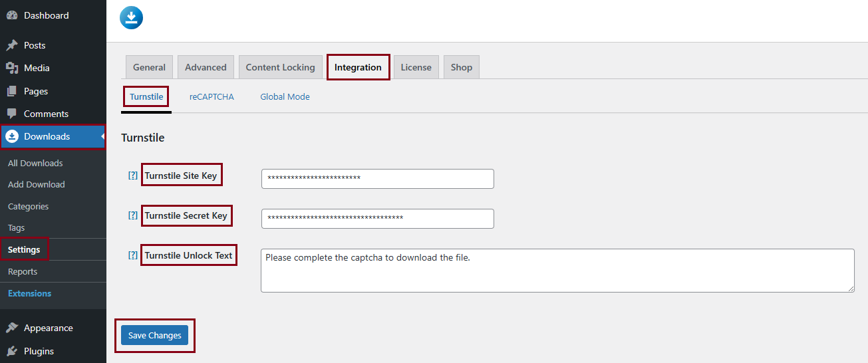Click the Turnstile Unlock Text label
The height and width of the screenshot is (363, 868).
(189, 255)
